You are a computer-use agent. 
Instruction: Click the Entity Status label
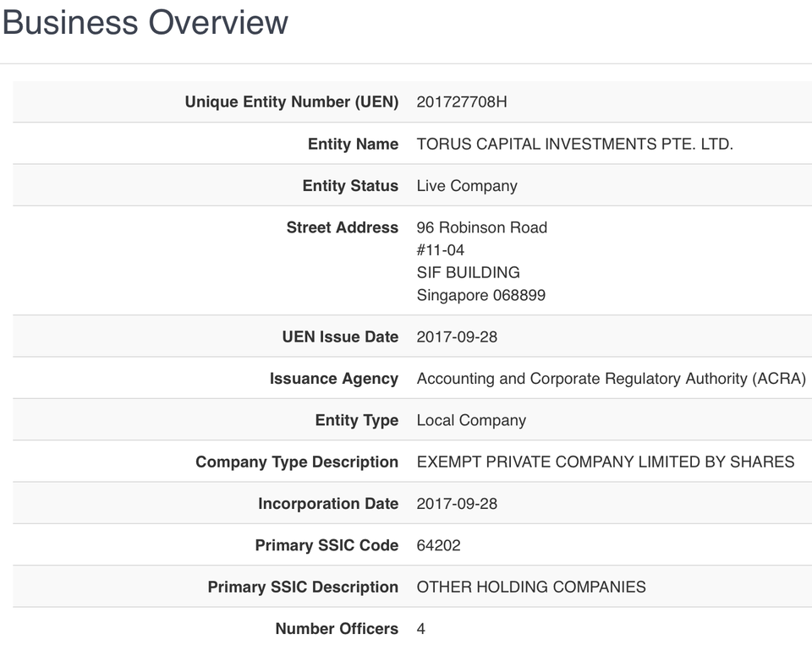pos(350,186)
